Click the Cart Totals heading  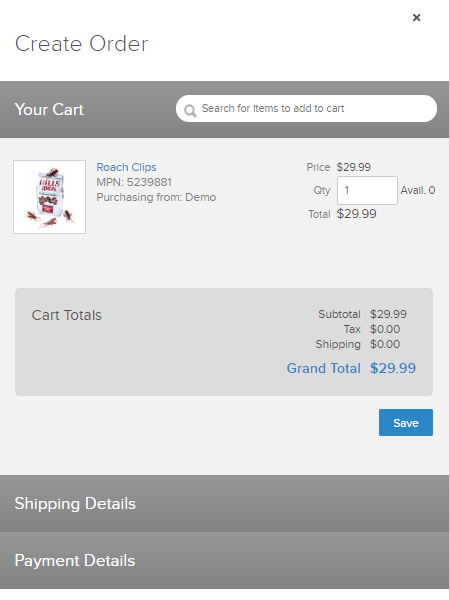pyautogui.click(x=67, y=315)
